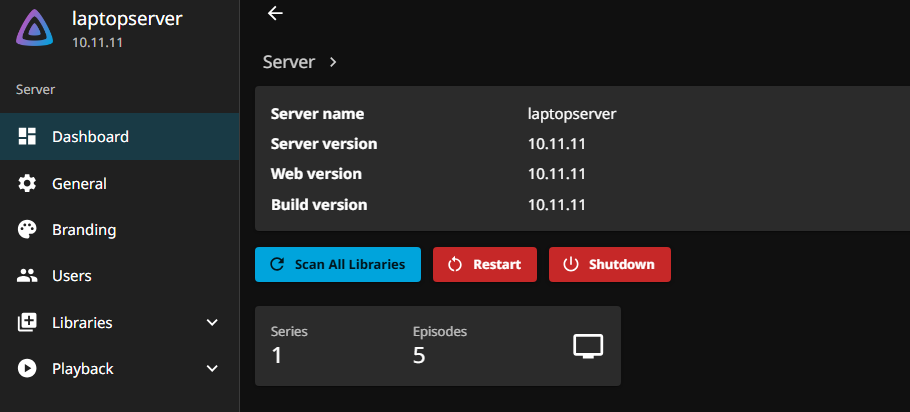This screenshot has width=910, height=412.
Task: Click the Playback play circle icon
Action: [x=27, y=368]
